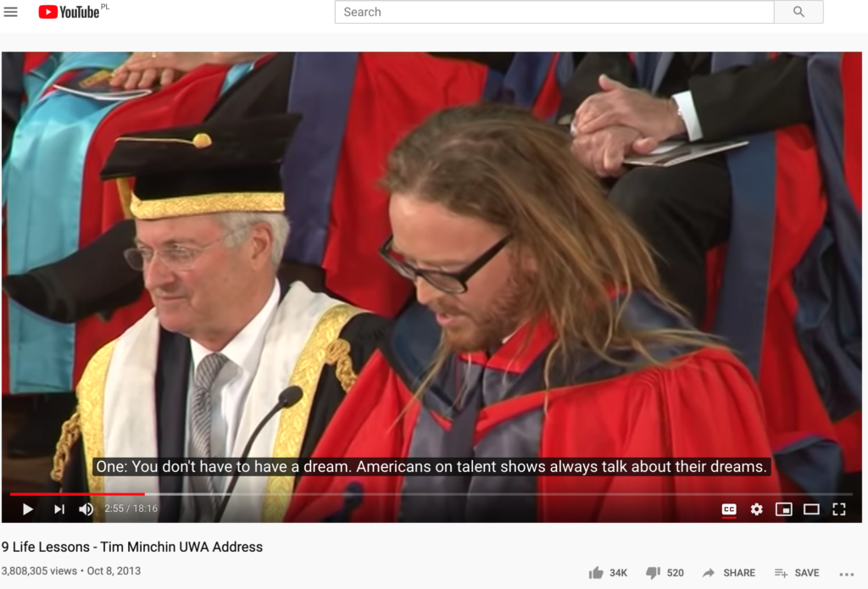Like the video with thumbs up
868x589 pixels.
click(x=607, y=573)
